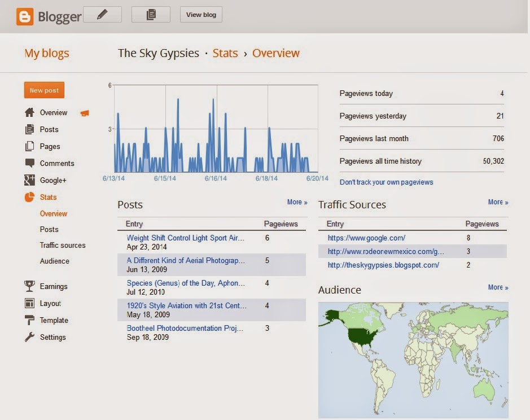Screen dimensions: 530x420
Task: Open Settings in the sidebar
Action: (x=52, y=337)
